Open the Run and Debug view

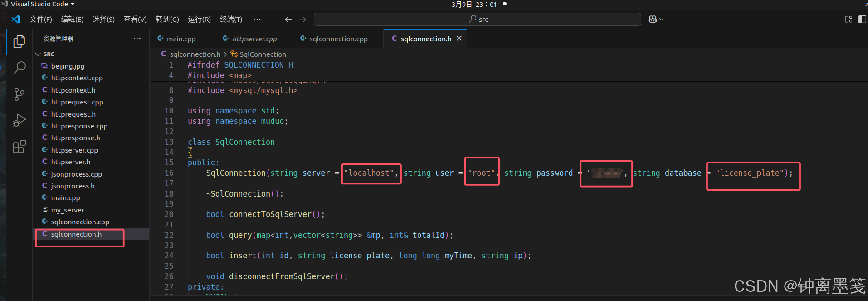(19, 120)
